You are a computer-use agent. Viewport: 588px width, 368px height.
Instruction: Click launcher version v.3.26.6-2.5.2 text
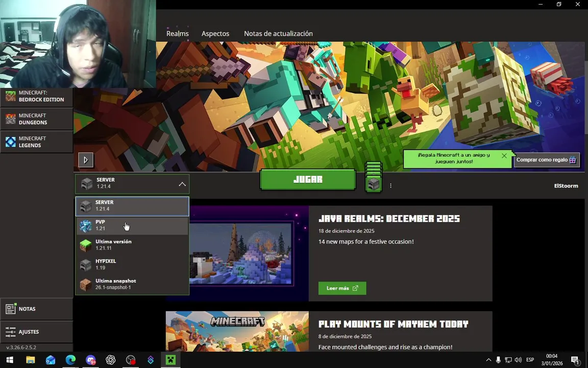(x=21, y=348)
